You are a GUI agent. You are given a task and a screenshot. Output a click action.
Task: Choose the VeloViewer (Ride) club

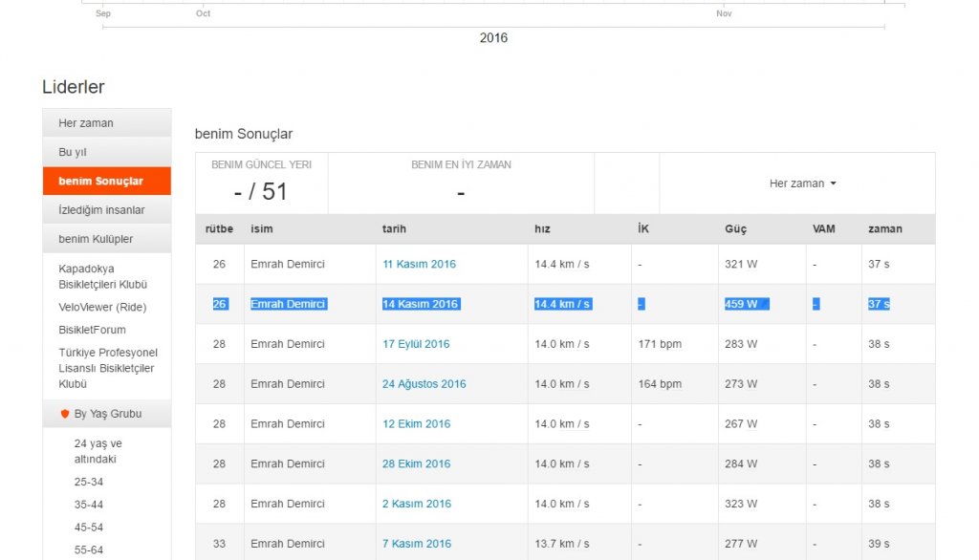102,307
